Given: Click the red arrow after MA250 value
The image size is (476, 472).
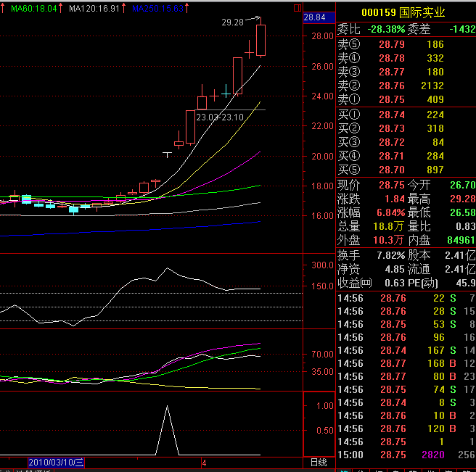Looking at the screenshot, I should click(188, 8).
